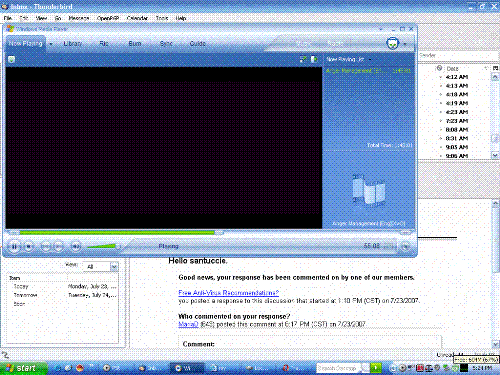Open the Guide tab
Viewport: 500px width, 375px height.
pos(197,44)
